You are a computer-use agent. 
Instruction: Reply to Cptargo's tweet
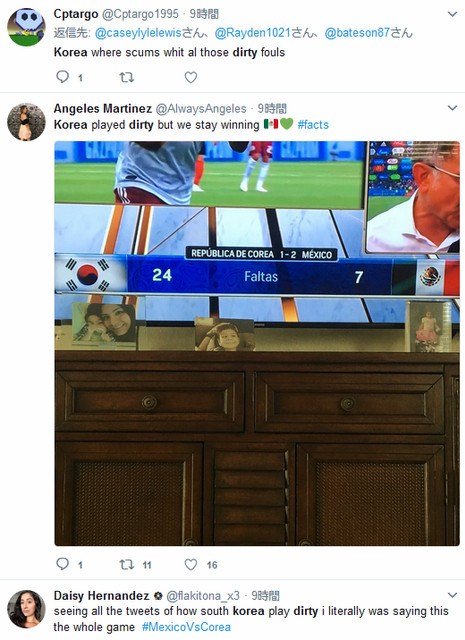62,77
